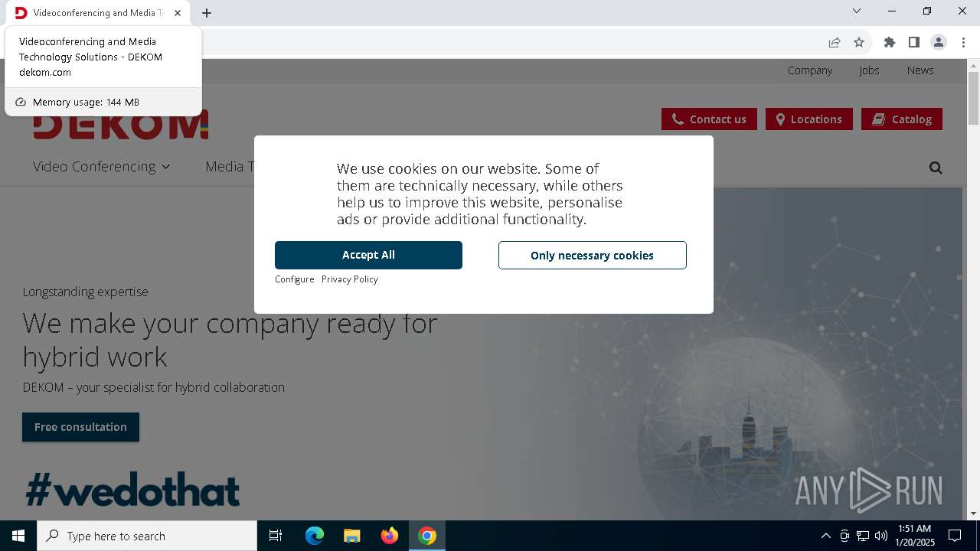This screenshot has width=980, height=551.
Task: Open News menu link
Action: pos(920,70)
